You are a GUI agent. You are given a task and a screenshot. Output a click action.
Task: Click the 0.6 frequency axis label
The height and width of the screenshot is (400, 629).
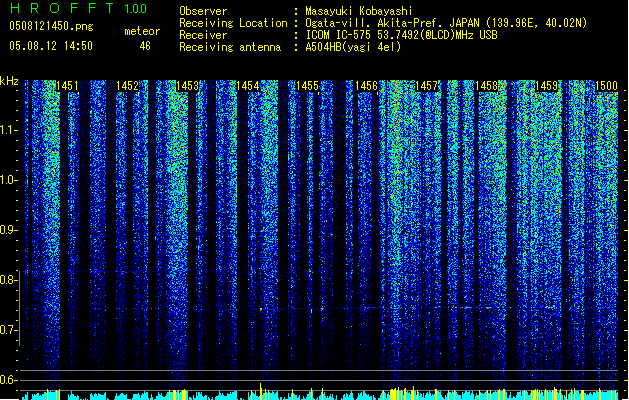(x=8, y=380)
